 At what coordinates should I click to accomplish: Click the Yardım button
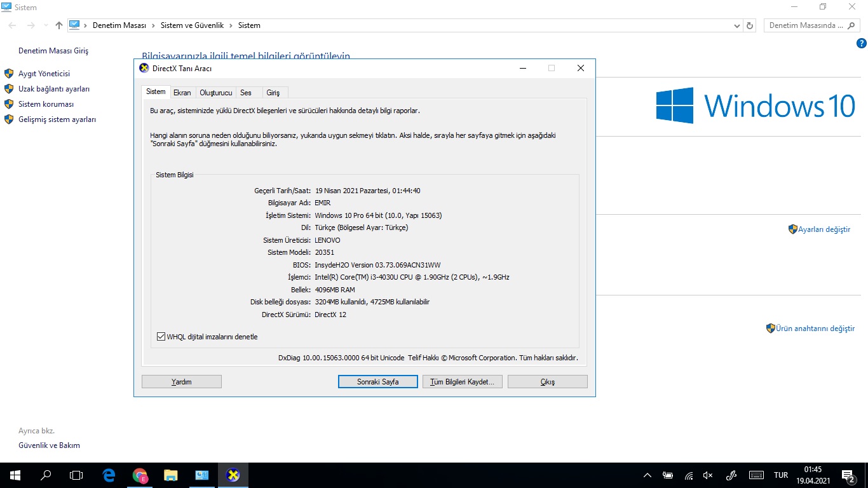(x=182, y=382)
